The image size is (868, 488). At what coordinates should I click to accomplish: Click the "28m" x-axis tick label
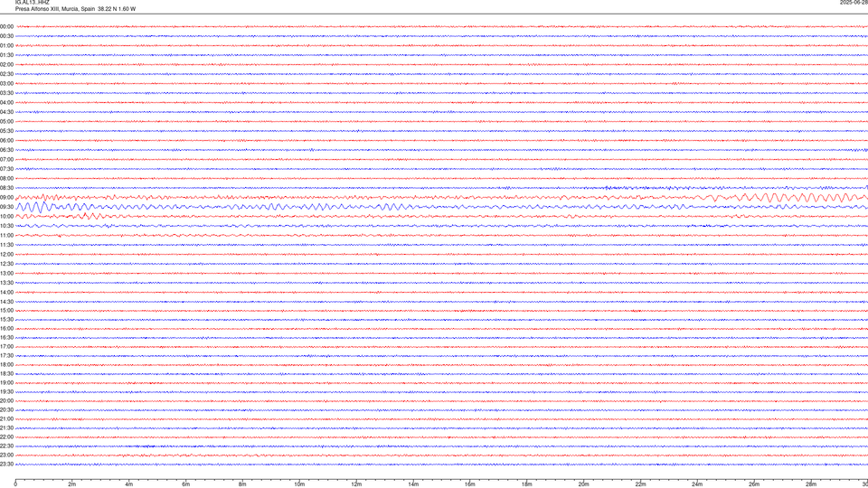click(811, 484)
